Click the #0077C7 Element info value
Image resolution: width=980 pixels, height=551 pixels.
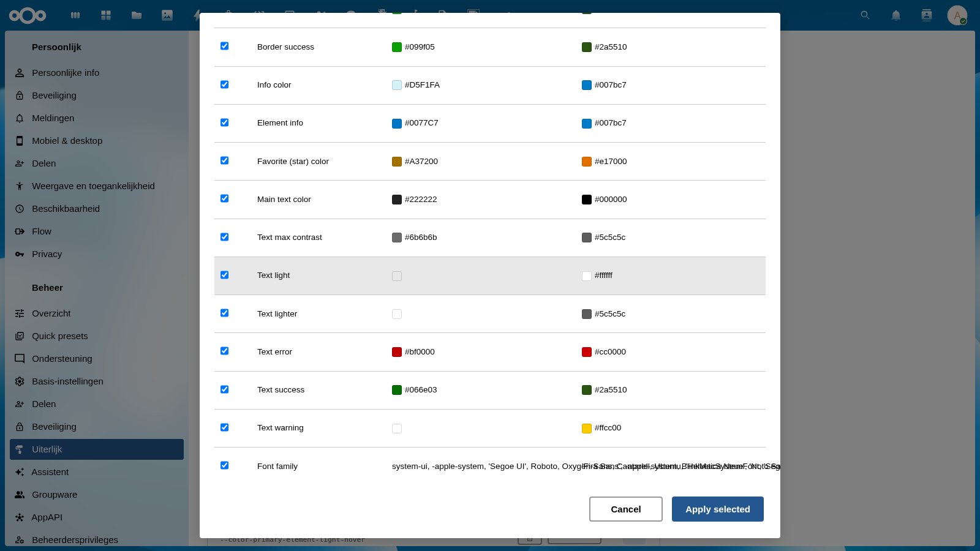(421, 123)
